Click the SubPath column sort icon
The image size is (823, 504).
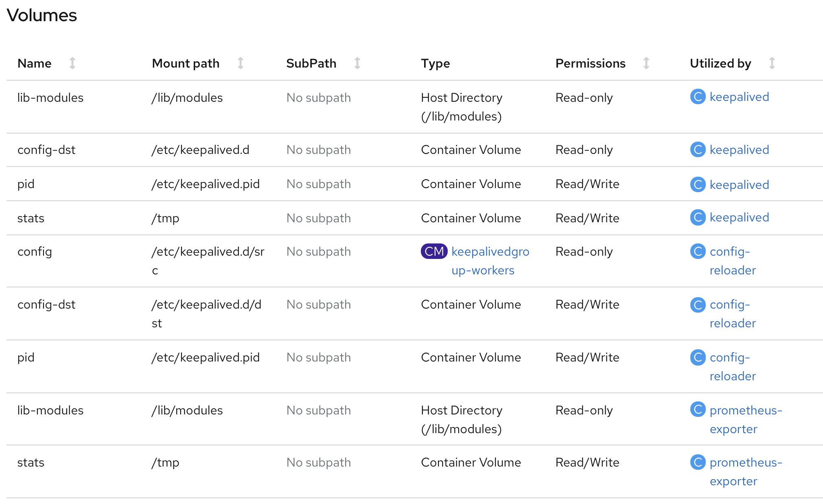[x=357, y=63]
